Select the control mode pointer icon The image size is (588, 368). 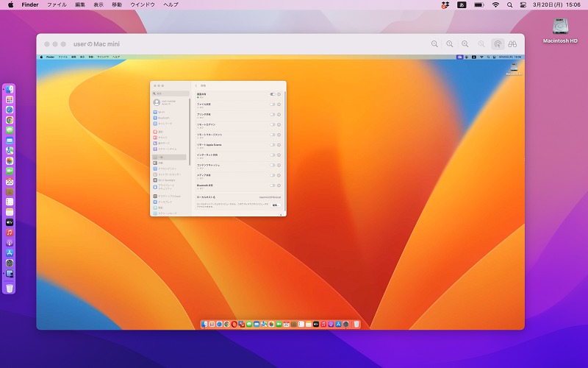pyautogui.click(x=498, y=44)
